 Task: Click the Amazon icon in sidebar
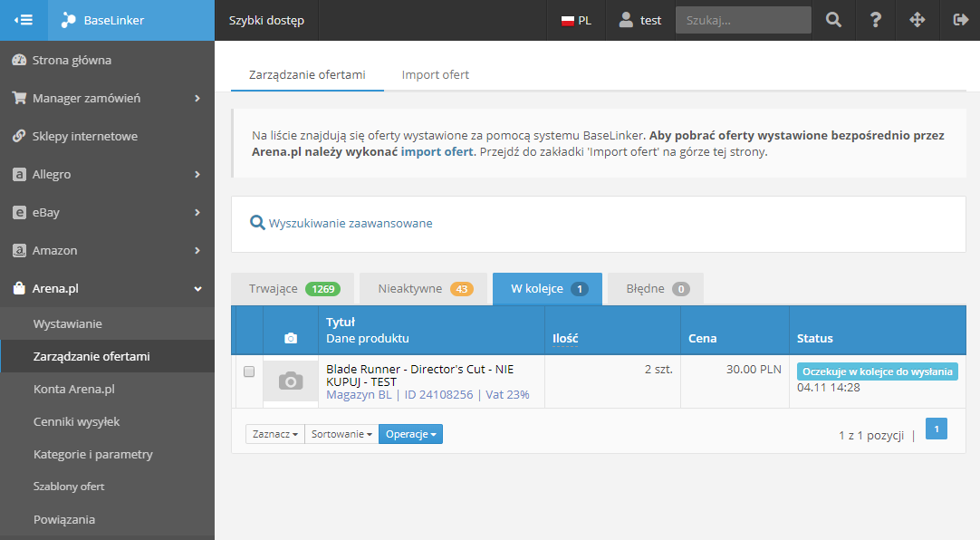point(19,251)
